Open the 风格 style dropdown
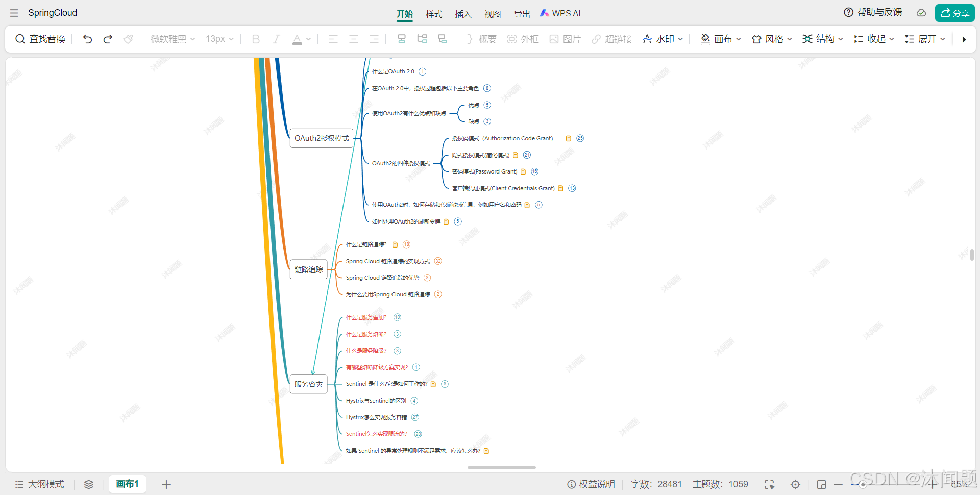Screen dimensions: 980x495 (x=772, y=39)
